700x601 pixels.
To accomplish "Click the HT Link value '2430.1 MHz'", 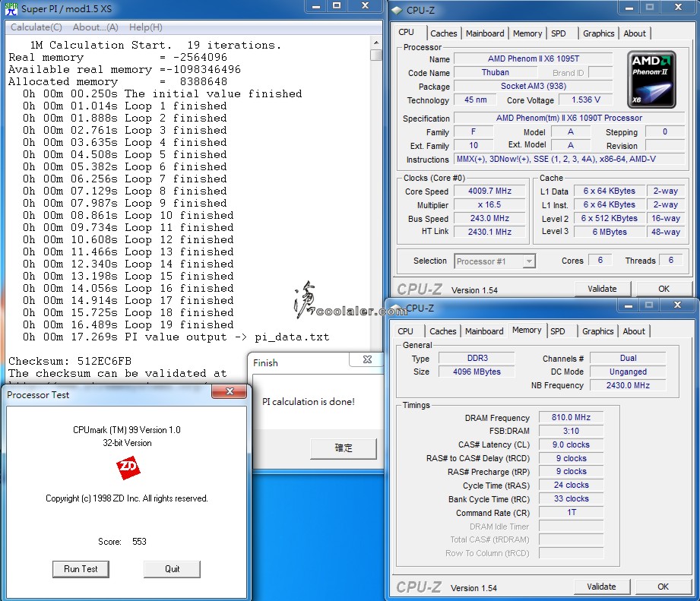I will [489, 232].
